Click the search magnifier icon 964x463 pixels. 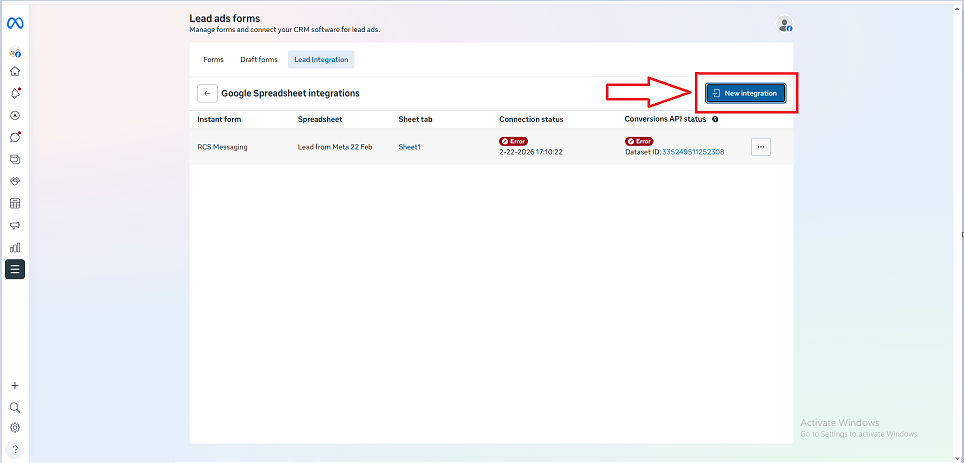pyautogui.click(x=15, y=407)
